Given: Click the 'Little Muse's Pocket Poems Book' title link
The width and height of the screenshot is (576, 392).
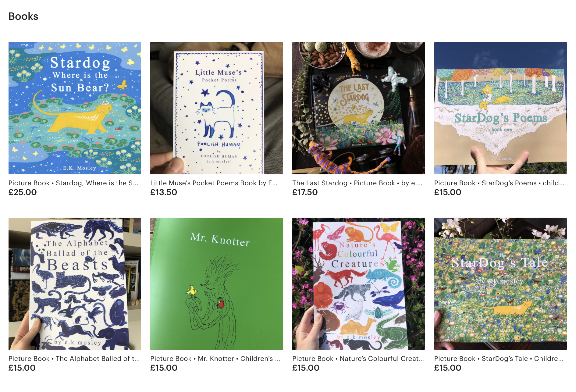Looking at the screenshot, I should 214,183.
